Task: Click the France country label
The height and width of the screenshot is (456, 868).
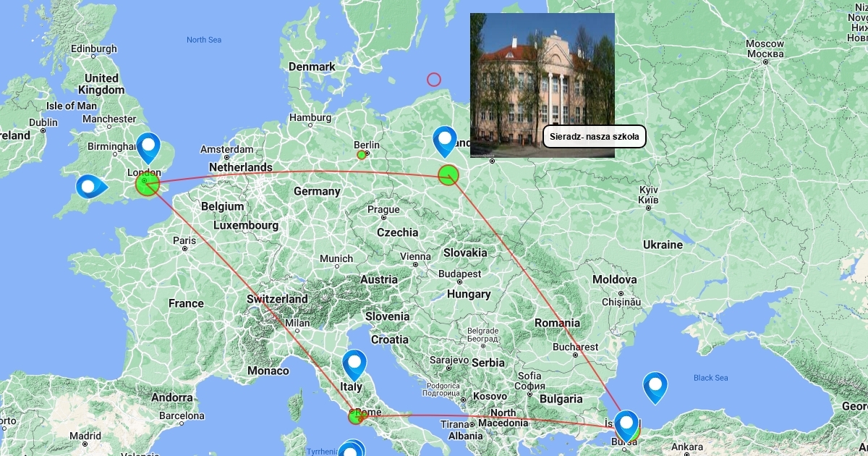Action: click(x=186, y=303)
